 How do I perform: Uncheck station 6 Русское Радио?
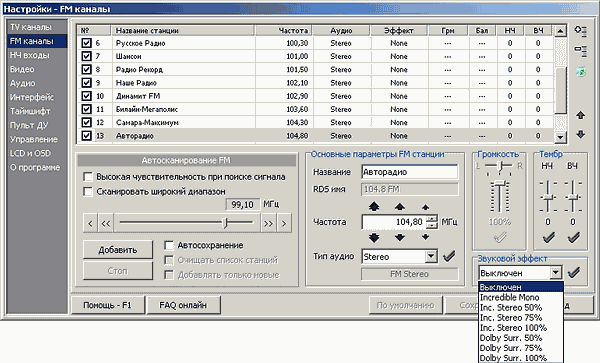pos(86,43)
